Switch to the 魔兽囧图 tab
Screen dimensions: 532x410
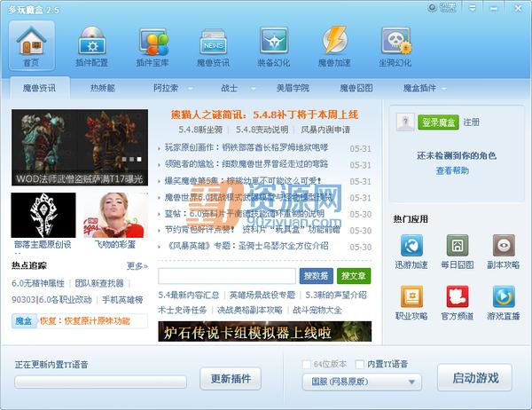click(356, 89)
